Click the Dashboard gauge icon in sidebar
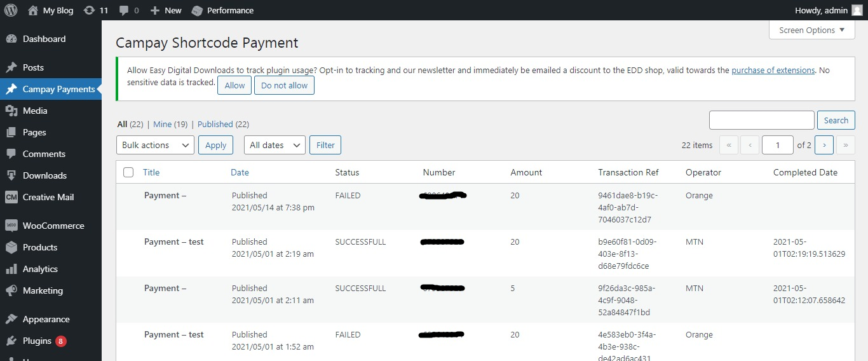The width and height of the screenshot is (868, 361). point(11,39)
